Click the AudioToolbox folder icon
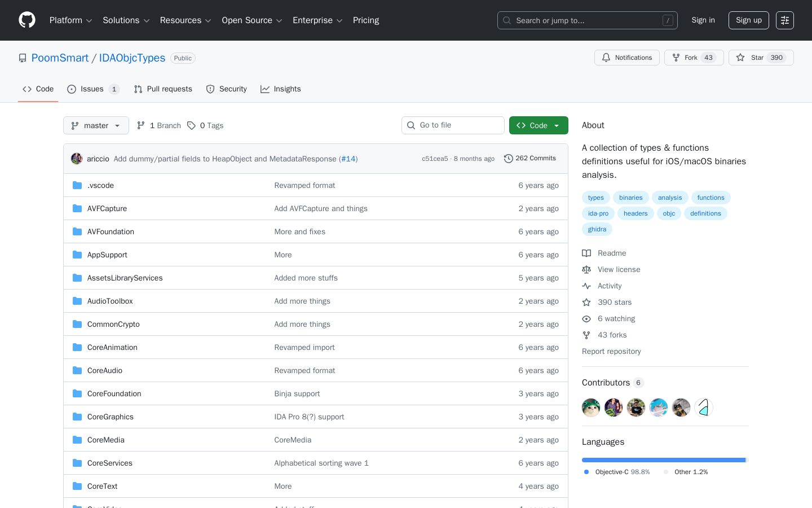The width and height of the screenshot is (812, 508). tap(77, 301)
